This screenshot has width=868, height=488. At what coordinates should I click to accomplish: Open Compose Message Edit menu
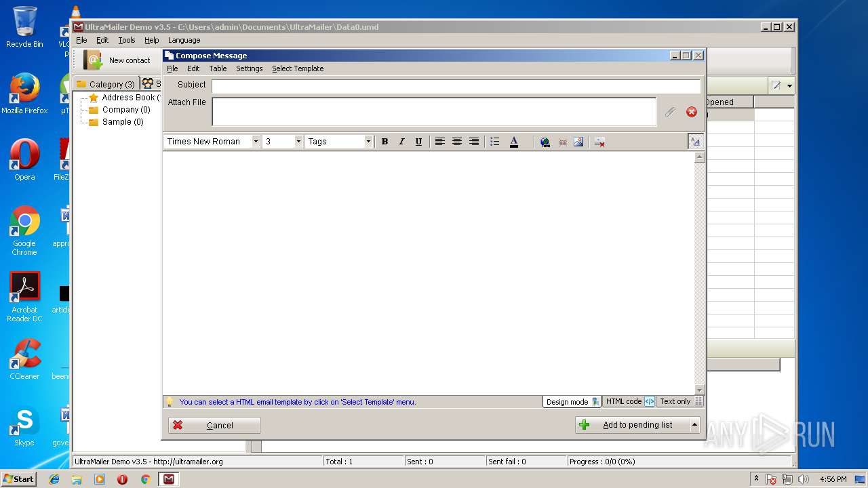[193, 68]
